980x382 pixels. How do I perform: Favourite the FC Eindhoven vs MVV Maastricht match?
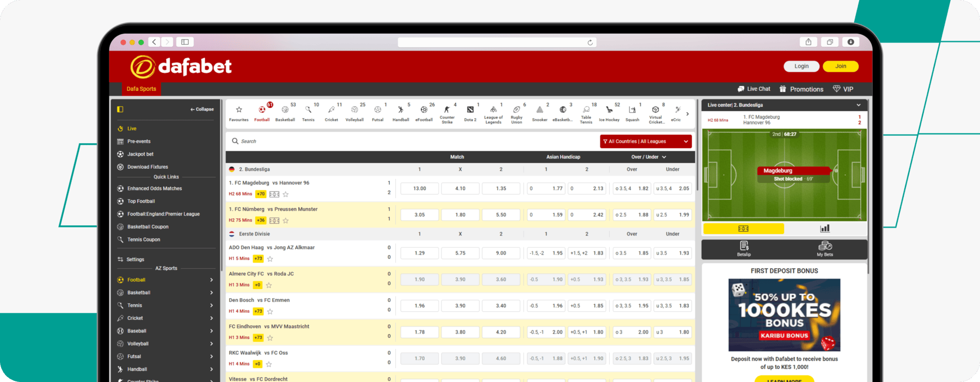(270, 338)
